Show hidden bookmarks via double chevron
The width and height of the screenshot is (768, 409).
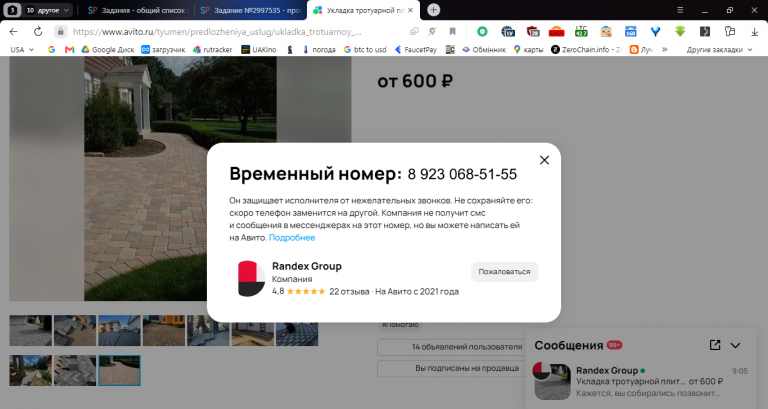[665, 49]
